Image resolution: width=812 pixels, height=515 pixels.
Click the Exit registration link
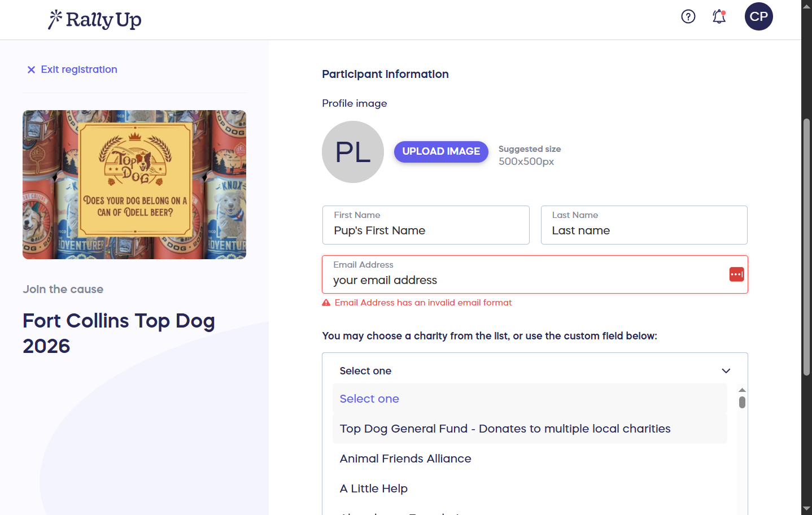click(79, 69)
